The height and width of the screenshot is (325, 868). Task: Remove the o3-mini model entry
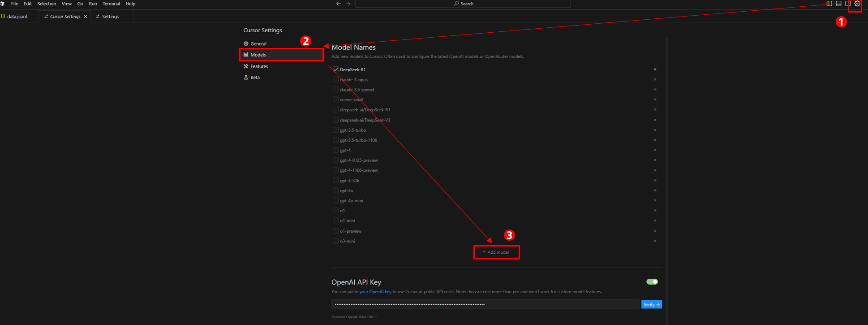click(x=655, y=241)
